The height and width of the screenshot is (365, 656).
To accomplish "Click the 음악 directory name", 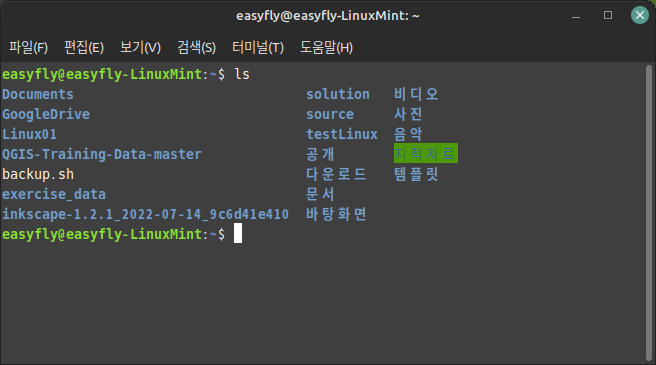I will 408,134.
